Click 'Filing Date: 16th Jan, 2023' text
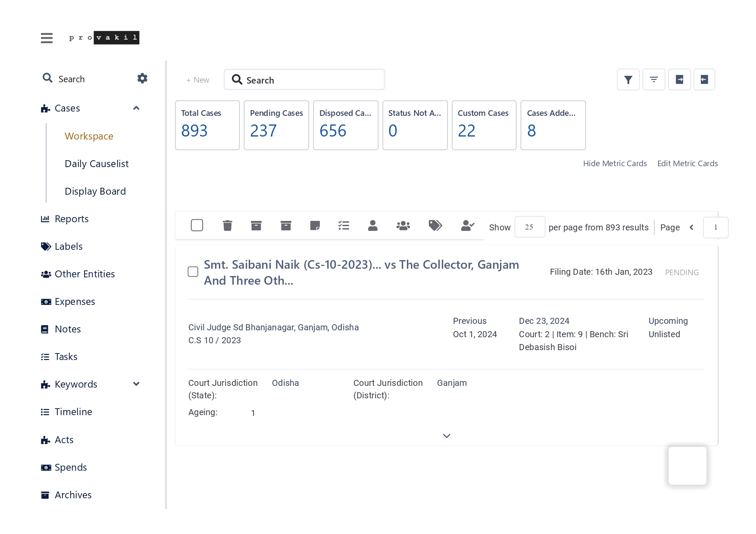 click(601, 272)
